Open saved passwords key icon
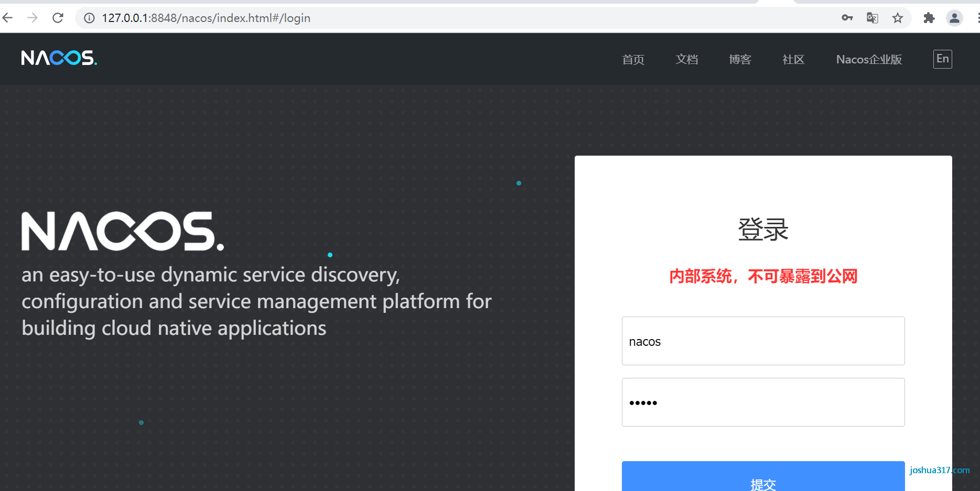The height and width of the screenshot is (491, 980). [x=847, y=18]
